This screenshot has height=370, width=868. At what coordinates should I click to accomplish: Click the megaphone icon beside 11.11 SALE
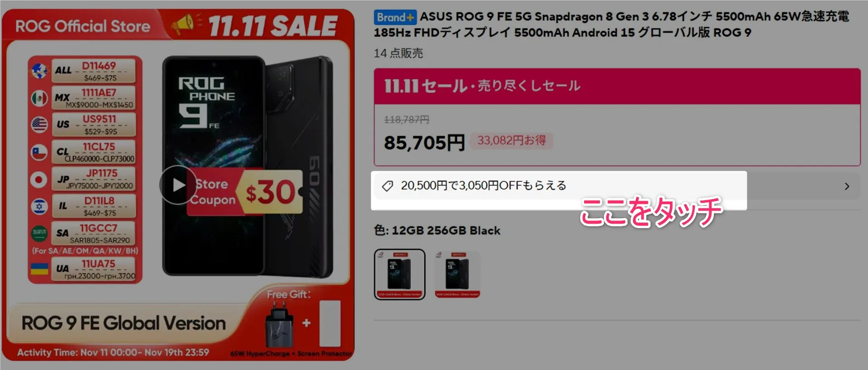click(x=183, y=25)
